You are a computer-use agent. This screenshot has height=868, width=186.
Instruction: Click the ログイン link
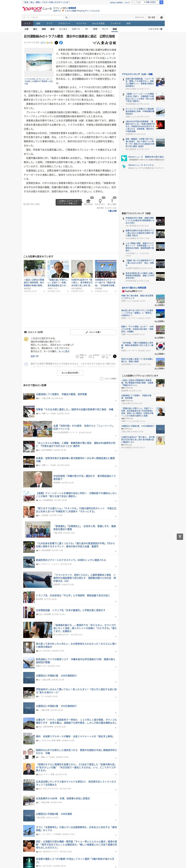coord(57,11)
